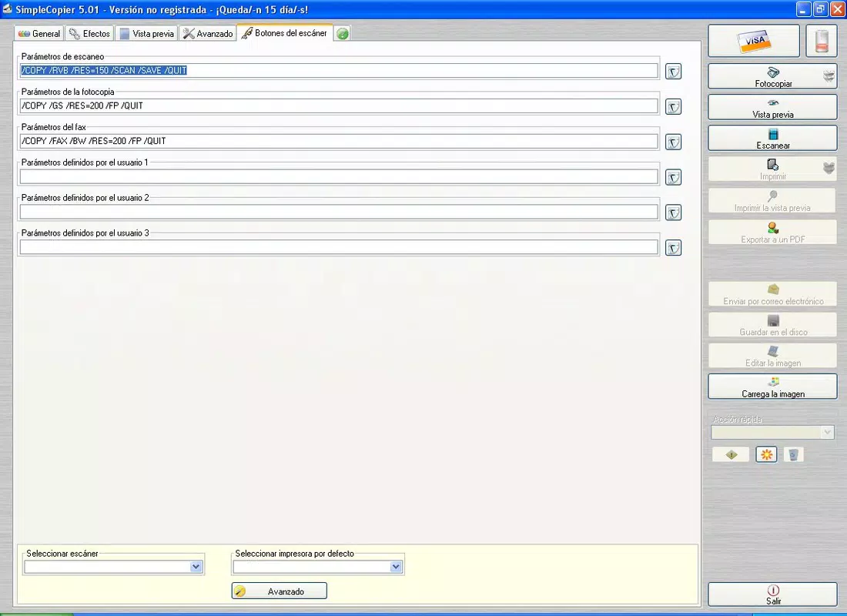Click the Vista previa eye button
The height and width of the screenshot is (616, 847).
tap(773, 108)
